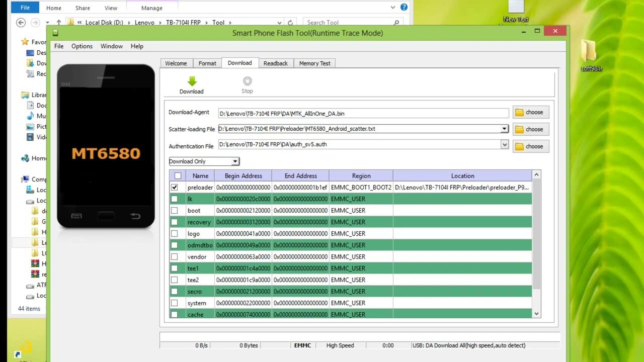Image resolution: width=644 pixels, height=362 pixels.
Task: Expand the Authentication File dropdown arrow
Action: pos(504,145)
